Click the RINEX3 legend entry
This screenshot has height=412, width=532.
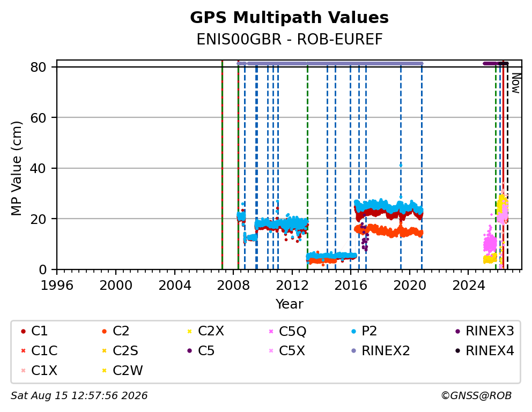tap(484, 331)
